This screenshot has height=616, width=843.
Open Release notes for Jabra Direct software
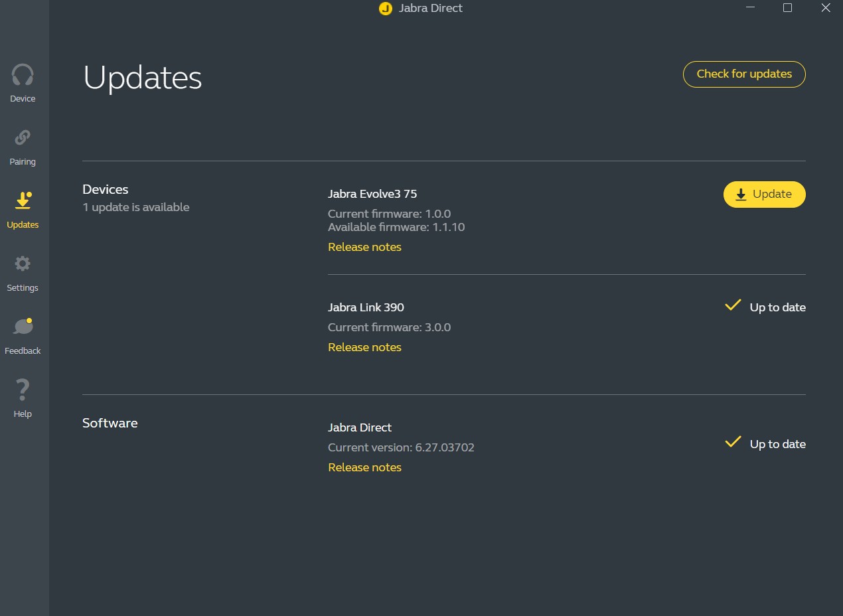point(364,467)
